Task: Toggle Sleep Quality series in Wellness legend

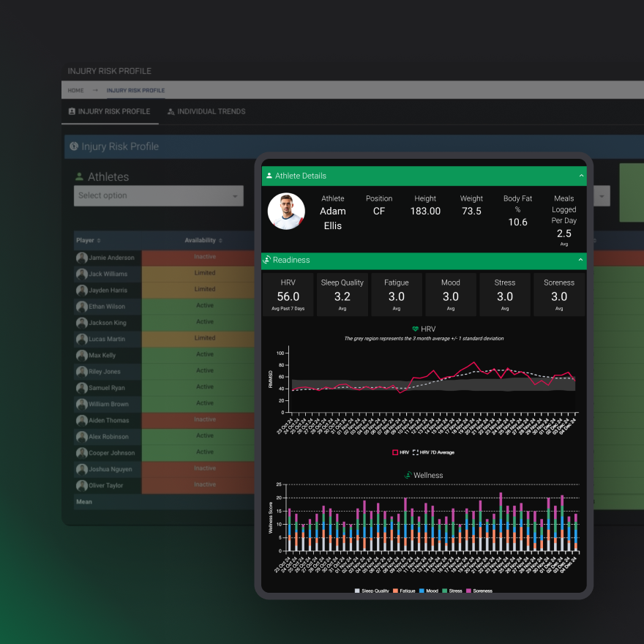Action: tap(373, 591)
